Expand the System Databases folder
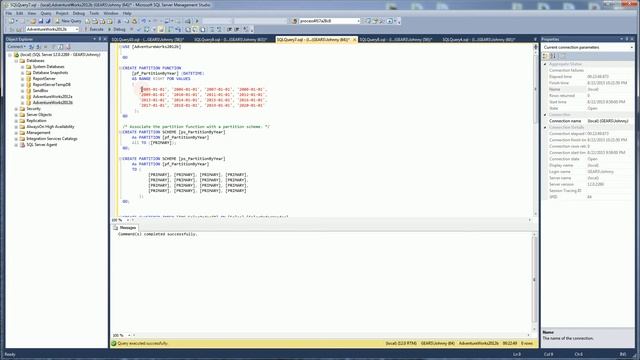Image resolution: width=640 pixels, height=360 pixels. pyautogui.click(x=22, y=67)
